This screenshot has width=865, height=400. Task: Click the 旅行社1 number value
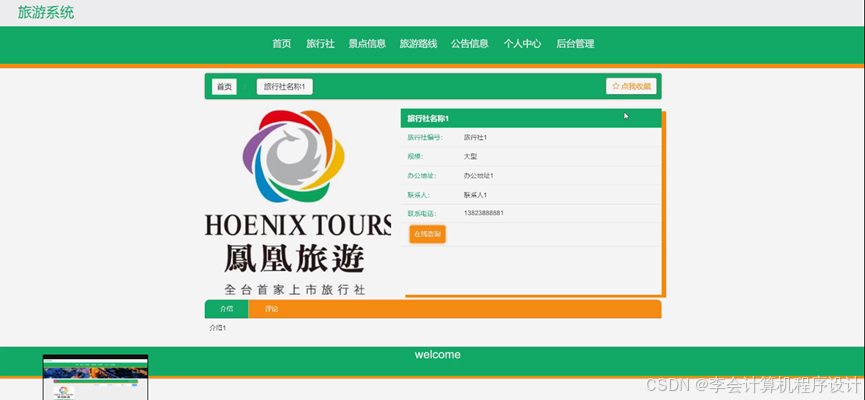pos(475,137)
